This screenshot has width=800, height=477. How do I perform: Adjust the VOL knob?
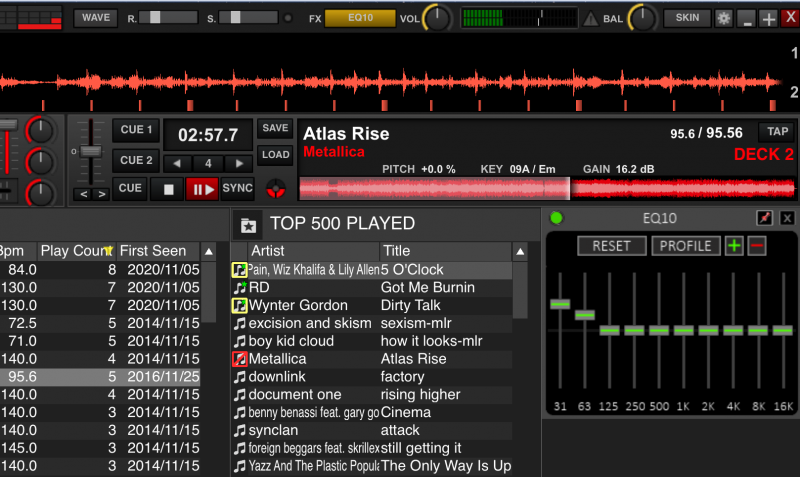point(437,18)
